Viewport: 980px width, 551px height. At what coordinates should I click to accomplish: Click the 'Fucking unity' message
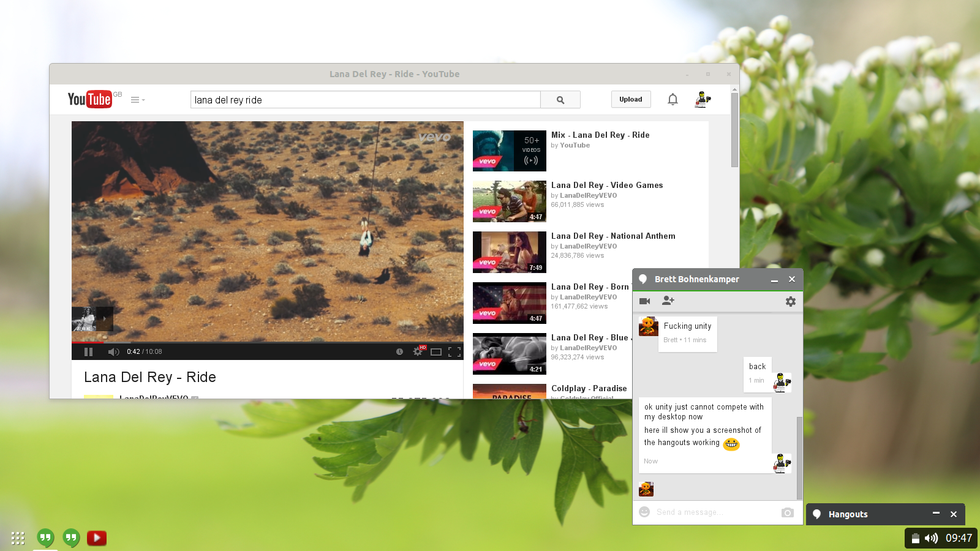click(687, 326)
